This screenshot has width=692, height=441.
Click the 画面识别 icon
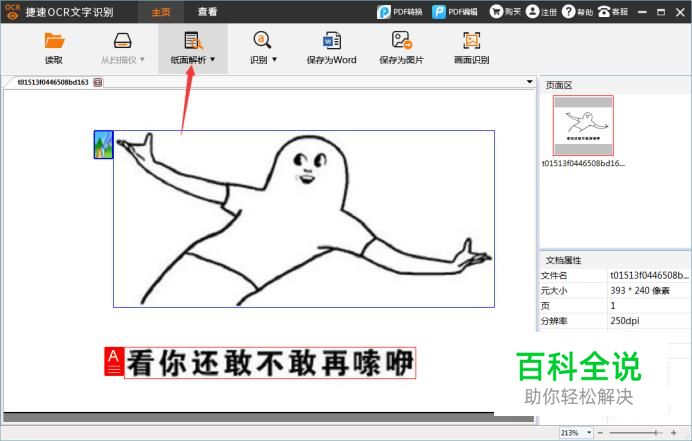click(471, 40)
